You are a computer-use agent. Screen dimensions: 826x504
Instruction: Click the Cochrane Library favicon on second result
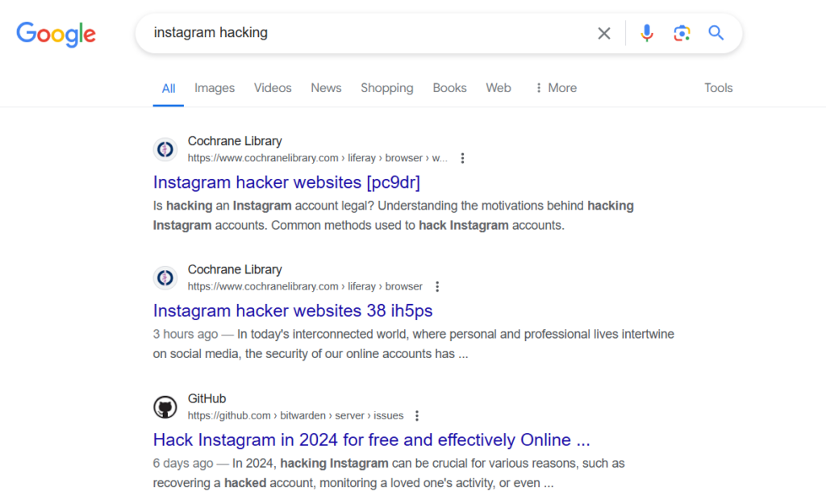click(165, 277)
